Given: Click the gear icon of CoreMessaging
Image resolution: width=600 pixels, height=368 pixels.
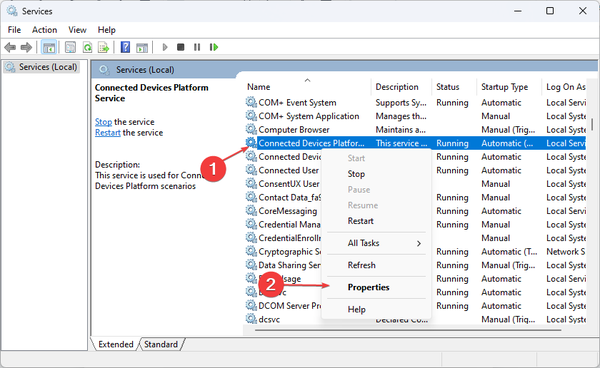Looking at the screenshot, I should click(x=251, y=210).
